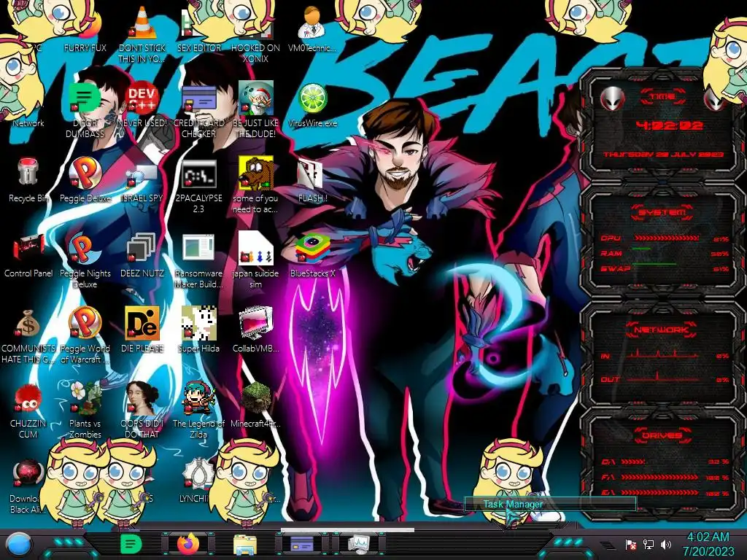Open the FURRY FUX Firefox shortcut
This screenshot has height=560, width=747.
pyautogui.click(x=85, y=31)
